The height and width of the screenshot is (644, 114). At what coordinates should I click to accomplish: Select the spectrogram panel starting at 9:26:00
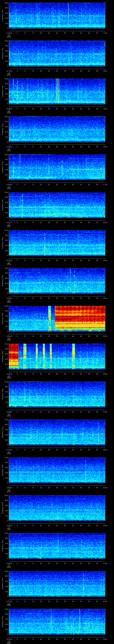[57, 394]
